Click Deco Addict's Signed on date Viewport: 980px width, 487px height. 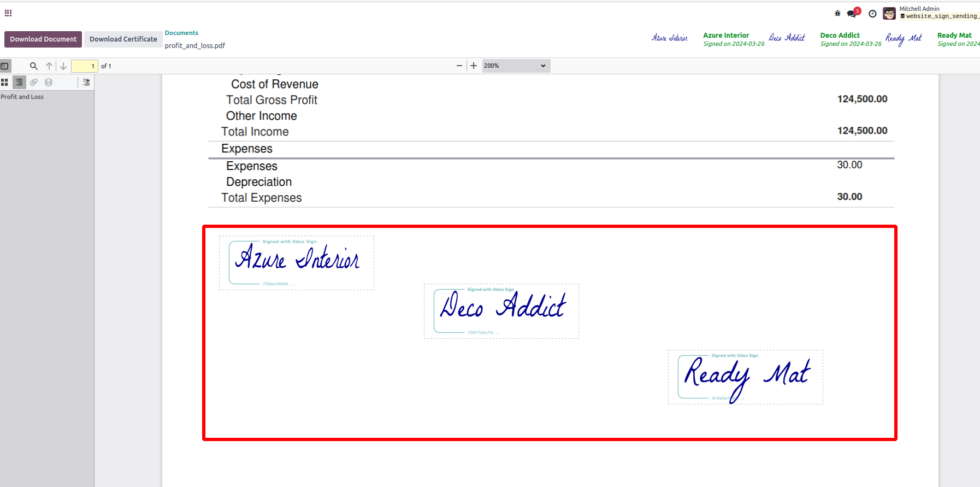pos(851,44)
